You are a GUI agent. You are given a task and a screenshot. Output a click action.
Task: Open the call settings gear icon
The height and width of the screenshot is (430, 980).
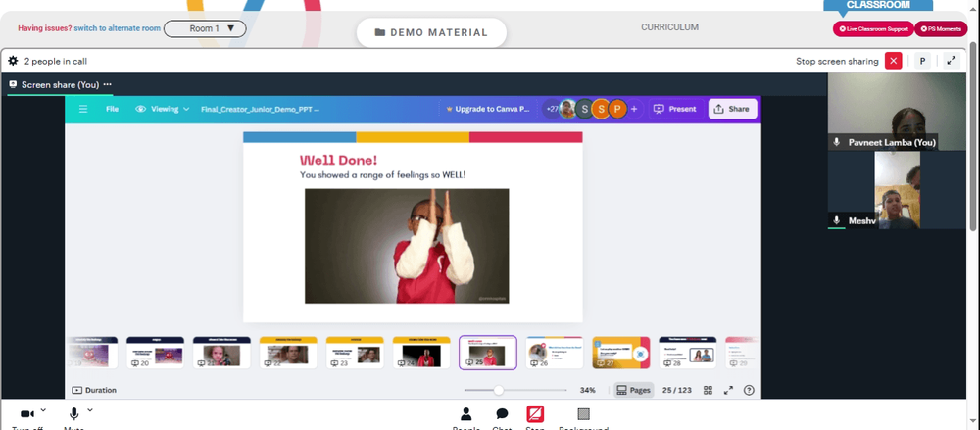(13, 62)
